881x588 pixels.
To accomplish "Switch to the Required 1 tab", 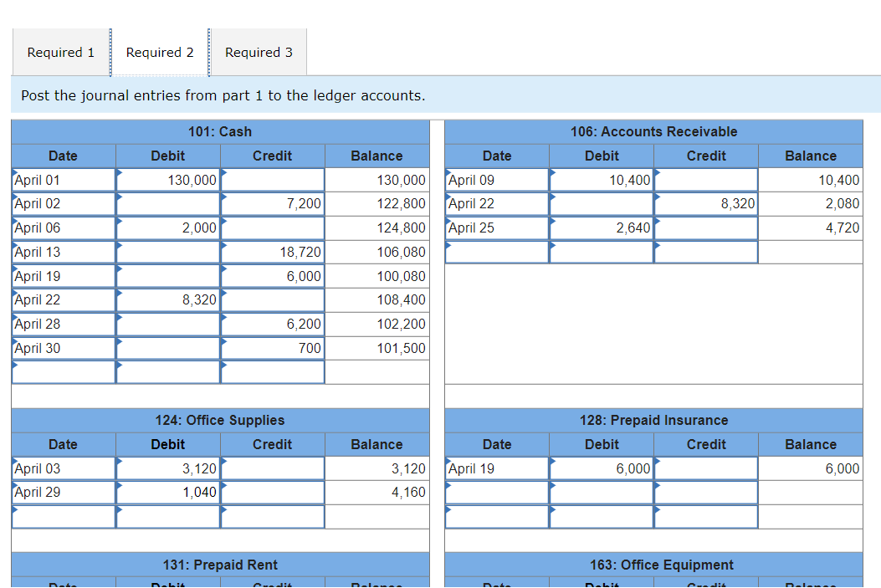I will (60, 52).
